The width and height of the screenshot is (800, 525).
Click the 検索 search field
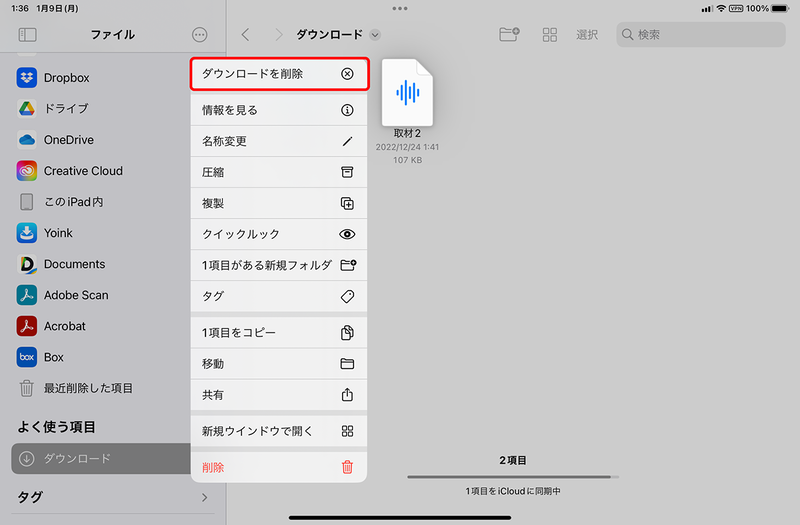[701, 35]
